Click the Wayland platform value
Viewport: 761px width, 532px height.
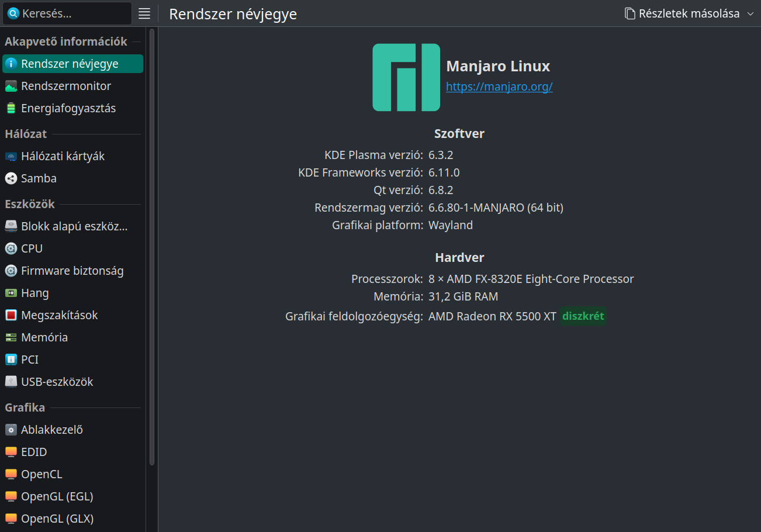(x=451, y=225)
